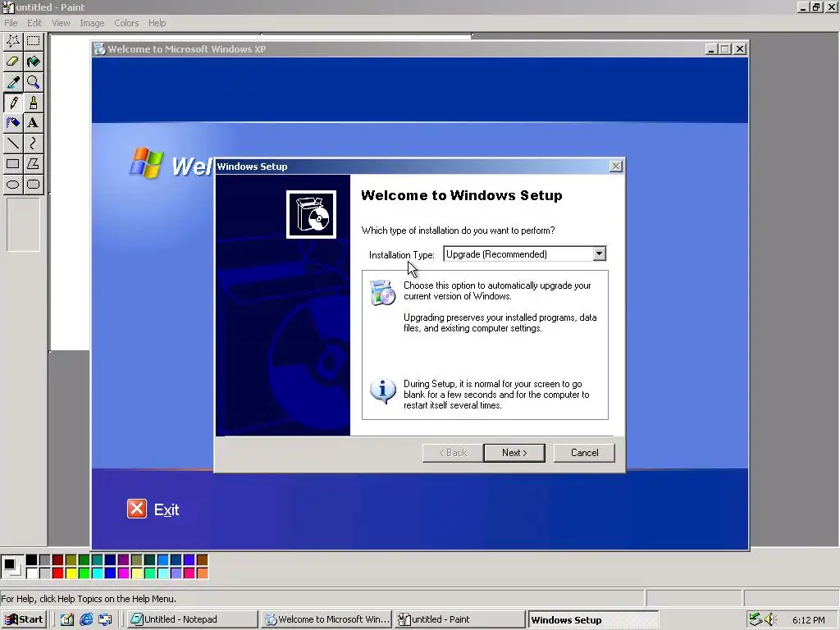Switch to untitled - Paint taskbar button

tap(459, 619)
